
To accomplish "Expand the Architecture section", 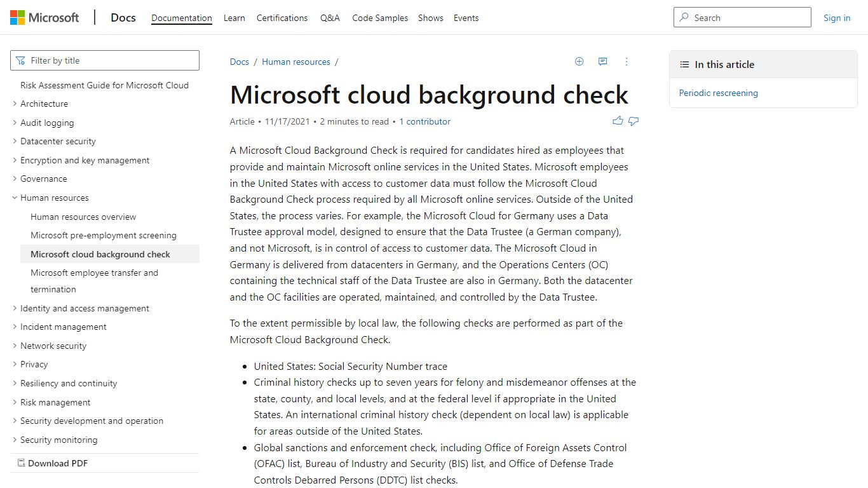I will point(15,104).
